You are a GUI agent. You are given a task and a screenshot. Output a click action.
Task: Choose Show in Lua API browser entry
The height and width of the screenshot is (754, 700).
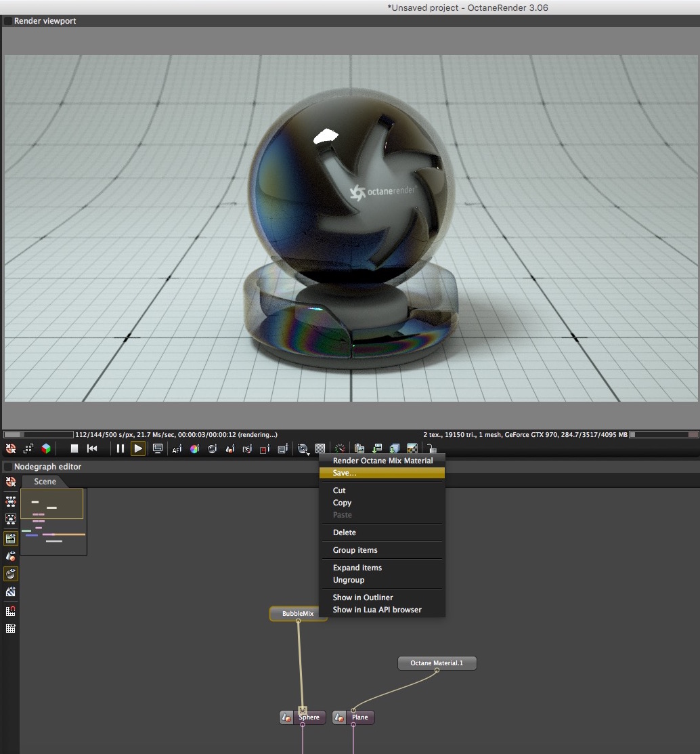(x=382, y=610)
